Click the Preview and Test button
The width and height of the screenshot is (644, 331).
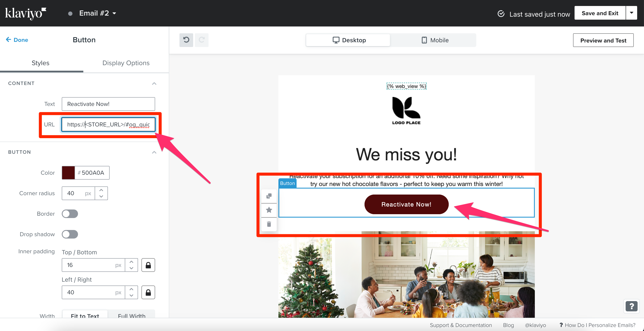click(x=603, y=40)
